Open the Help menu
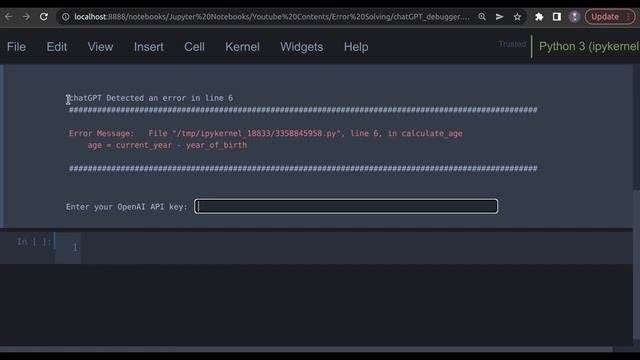640x360 pixels. [356, 47]
